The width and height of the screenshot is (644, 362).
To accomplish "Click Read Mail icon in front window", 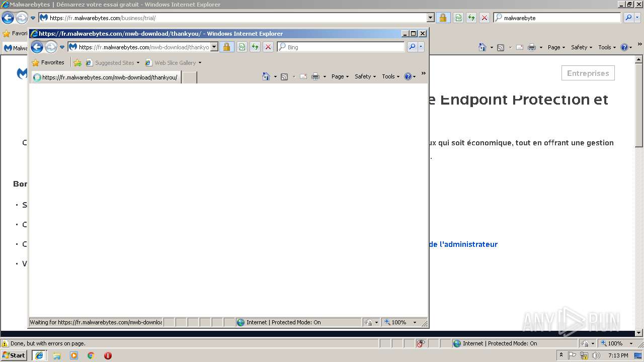I will 303,76.
